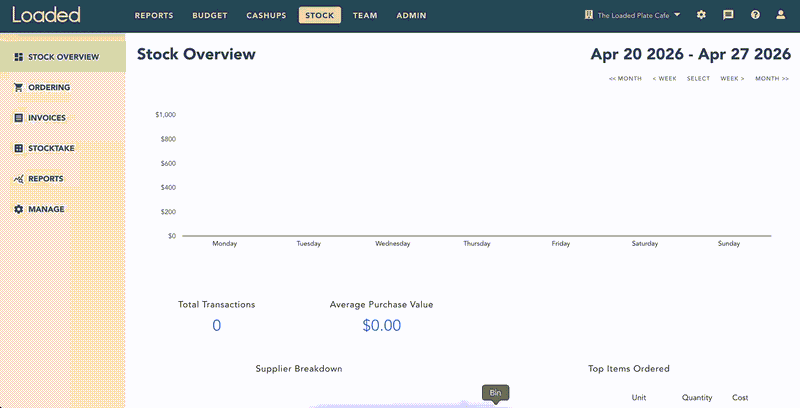Click the Thursday axis label
800x408 pixels.
(477, 244)
